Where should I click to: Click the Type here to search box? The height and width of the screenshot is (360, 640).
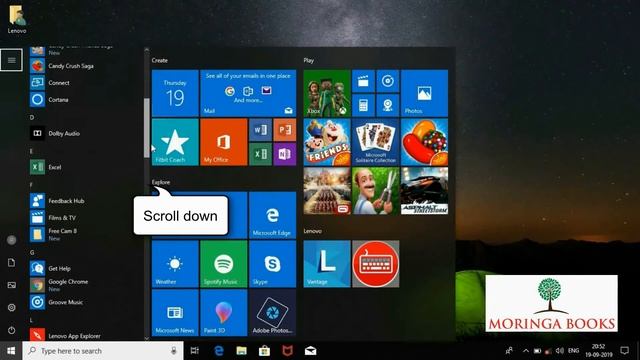(x=102, y=351)
